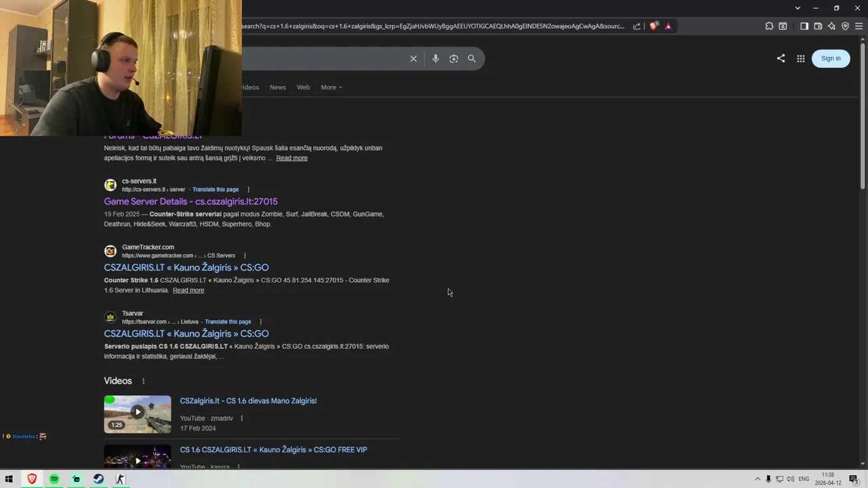
Task: Click the address bar URL
Action: pos(433,26)
